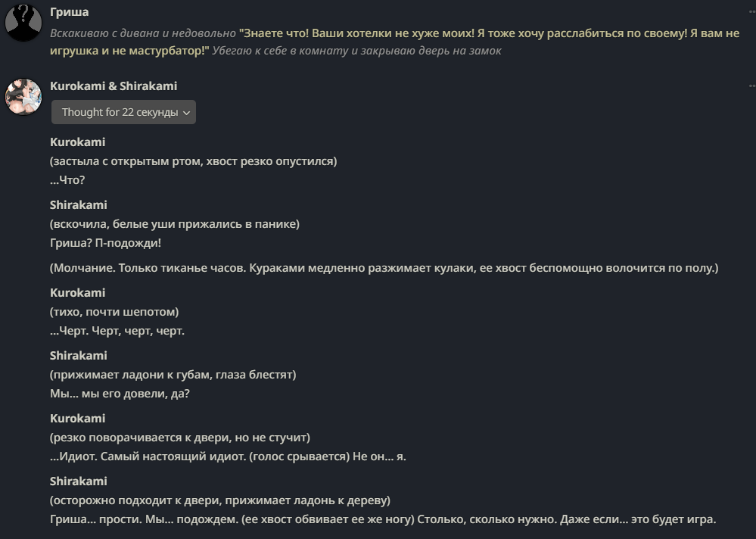Click the line 'Гриша? П-подожди!'
The image size is (756, 539).
(x=106, y=243)
